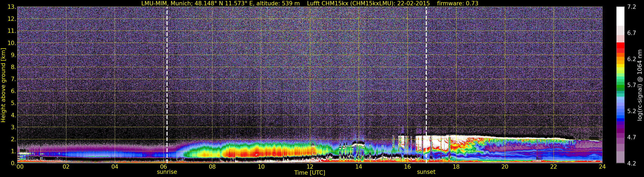Click the log(rc-signal) @ 1064 nm colorbar label
644x177 pixels.
point(640,85)
